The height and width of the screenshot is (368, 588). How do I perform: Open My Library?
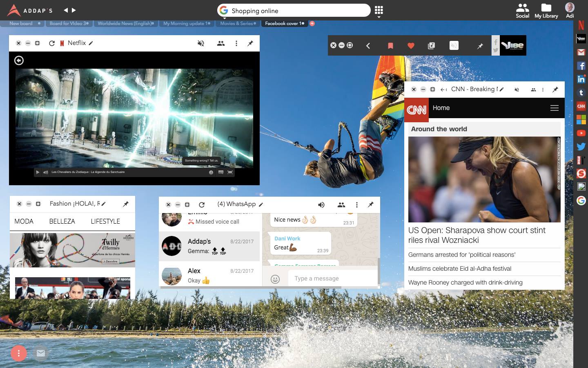[x=546, y=11]
